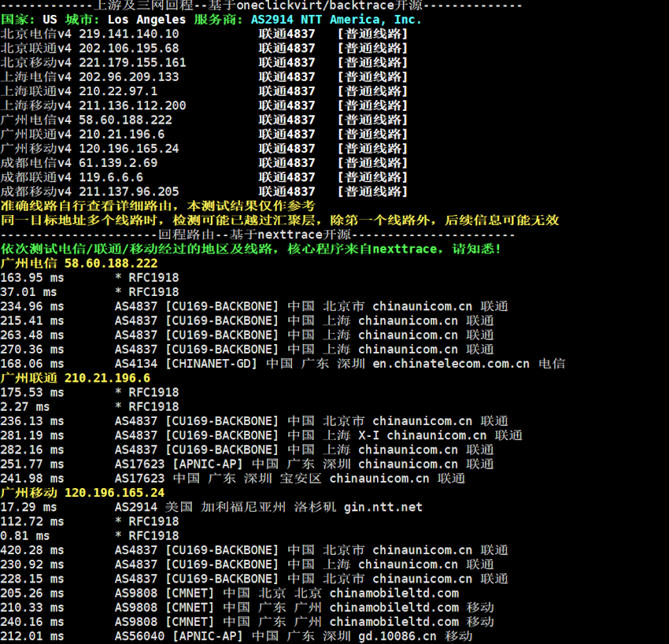Screen dimensions: 669x644
Task: Click the latency 270.36 ms
Action: 32,349
